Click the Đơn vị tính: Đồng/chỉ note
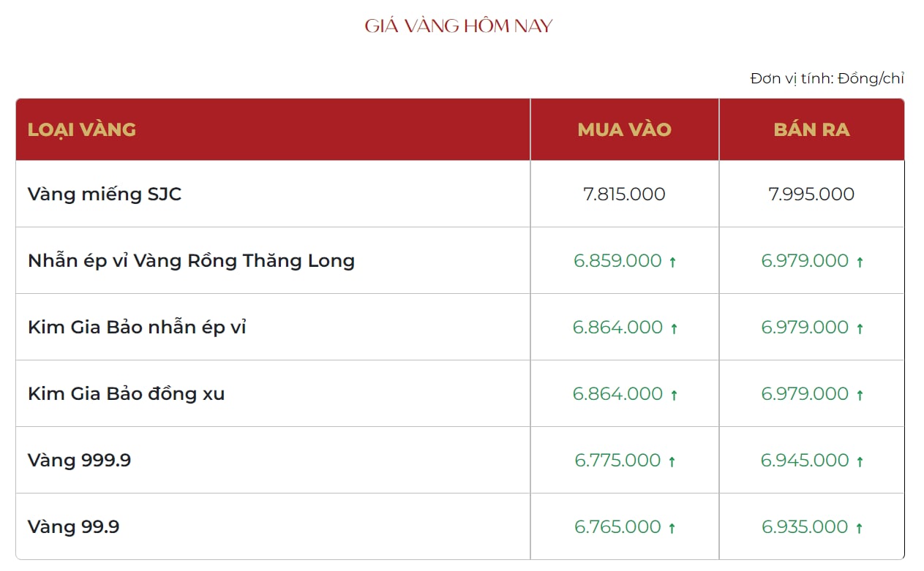Image resolution: width=924 pixels, height=571 pixels. point(827,78)
